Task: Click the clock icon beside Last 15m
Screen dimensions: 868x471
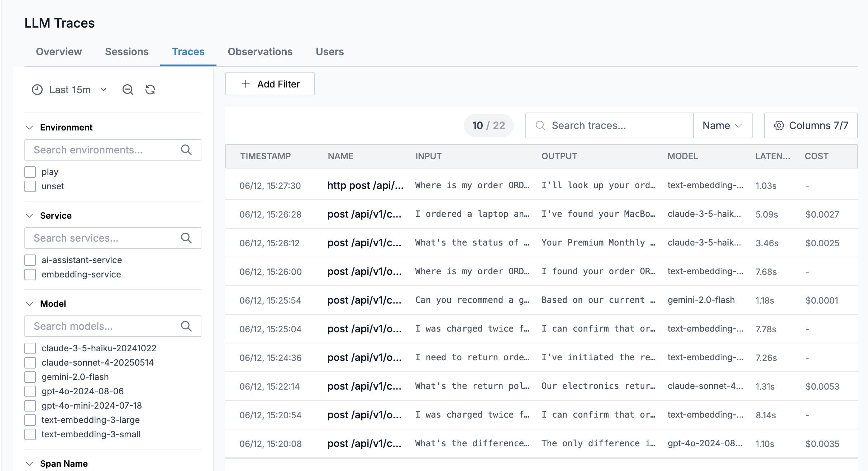Action: point(37,90)
